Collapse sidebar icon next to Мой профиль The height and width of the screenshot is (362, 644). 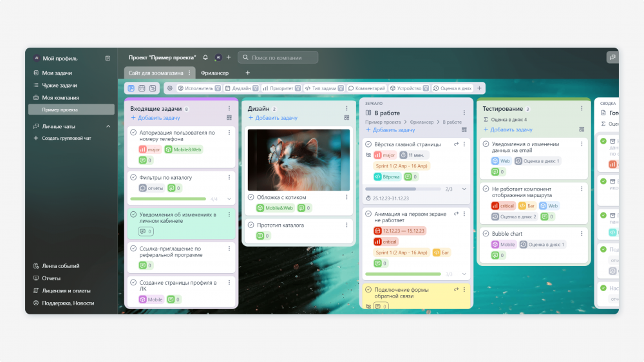click(x=108, y=59)
